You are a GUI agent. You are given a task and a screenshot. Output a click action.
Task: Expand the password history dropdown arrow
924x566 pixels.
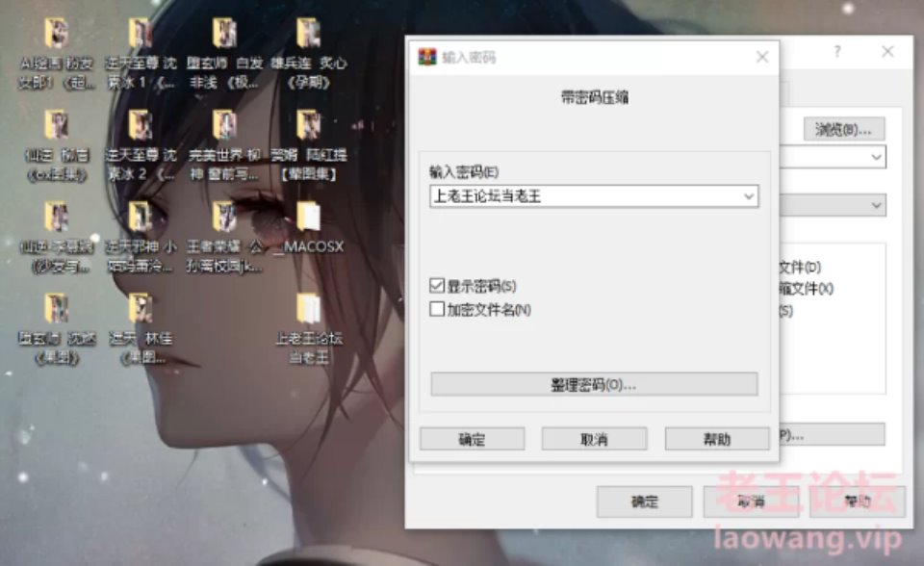(x=749, y=196)
